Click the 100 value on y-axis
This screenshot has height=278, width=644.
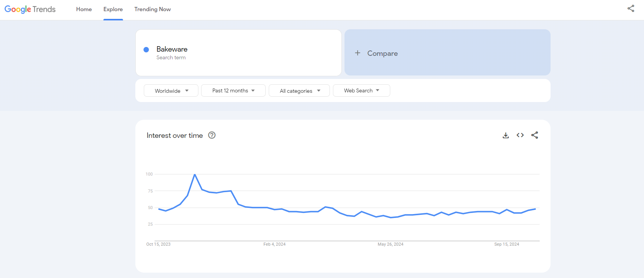[x=149, y=174]
